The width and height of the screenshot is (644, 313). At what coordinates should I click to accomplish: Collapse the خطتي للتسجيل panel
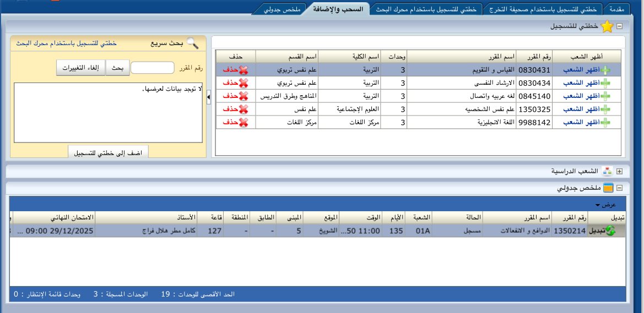[x=619, y=26]
